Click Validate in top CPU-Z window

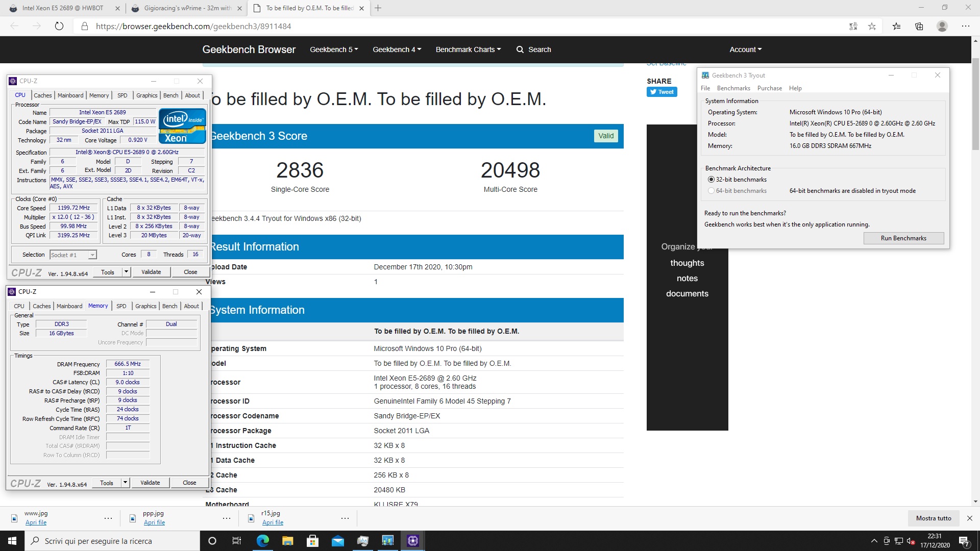click(x=151, y=272)
